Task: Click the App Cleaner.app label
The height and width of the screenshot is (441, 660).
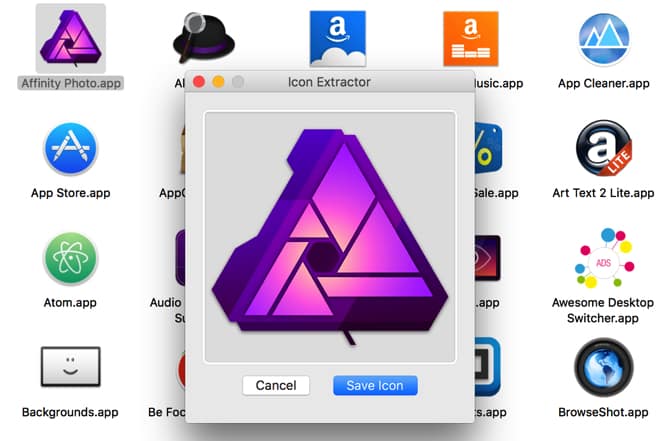Action: (x=604, y=83)
